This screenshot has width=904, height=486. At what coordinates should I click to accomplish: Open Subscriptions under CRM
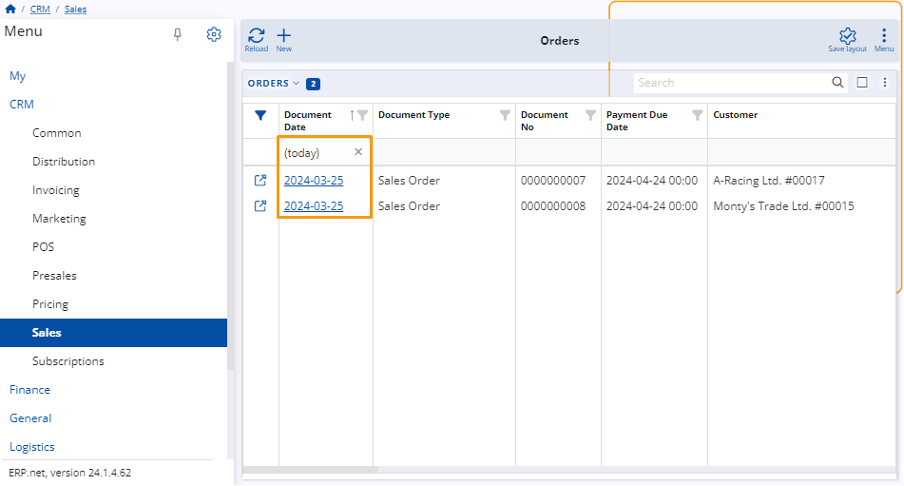(x=68, y=361)
